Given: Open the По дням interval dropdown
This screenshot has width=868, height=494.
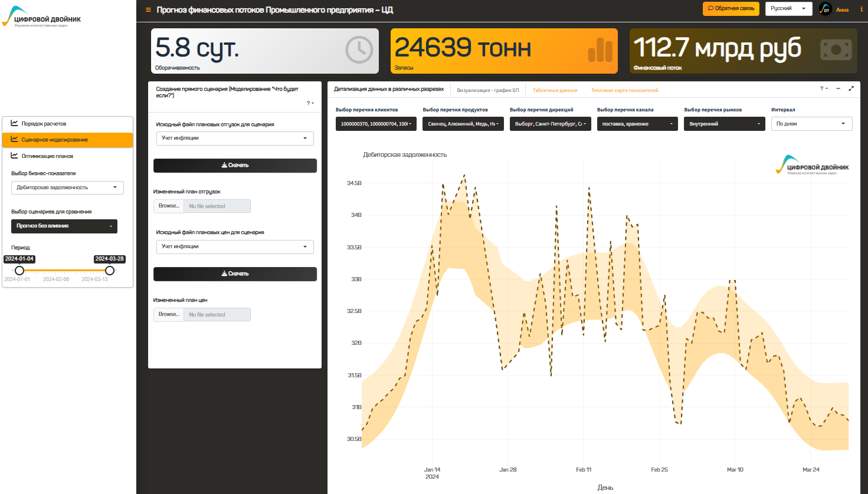Looking at the screenshot, I should tap(811, 124).
